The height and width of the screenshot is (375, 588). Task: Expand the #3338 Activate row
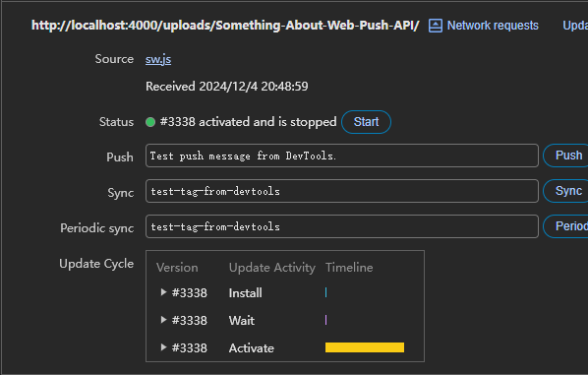(x=163, y=347)
